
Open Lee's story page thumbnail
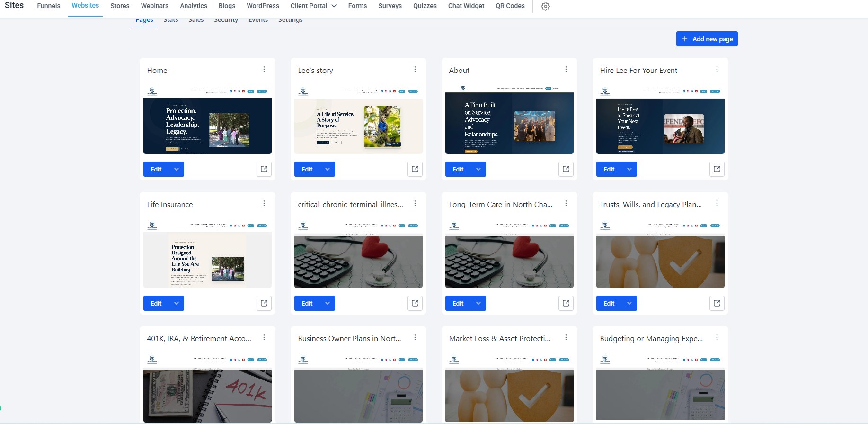(358, 119)
